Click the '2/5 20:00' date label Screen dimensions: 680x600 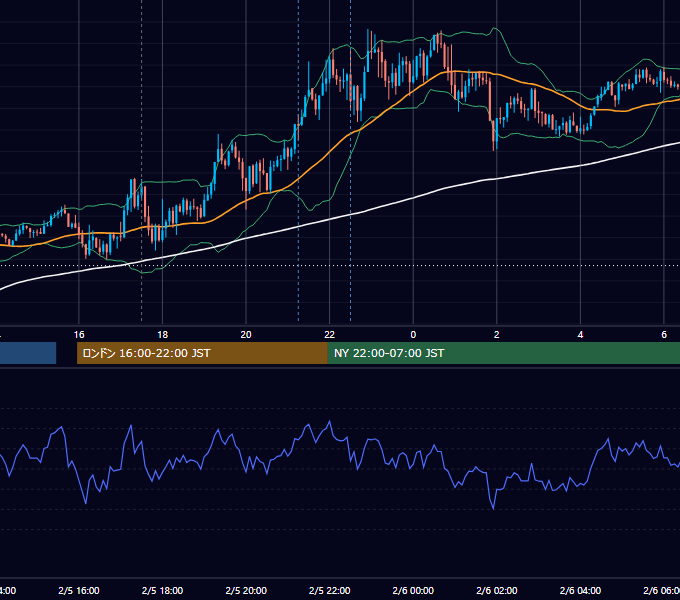point(246,590)
